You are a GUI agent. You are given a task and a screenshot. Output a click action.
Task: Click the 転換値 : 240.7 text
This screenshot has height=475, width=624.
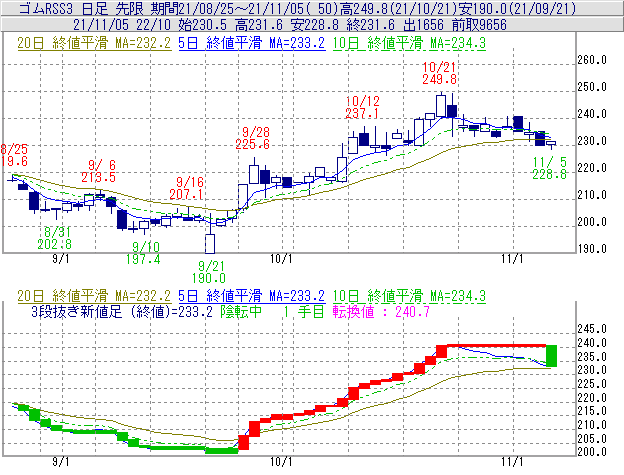(x=381, y=311)
